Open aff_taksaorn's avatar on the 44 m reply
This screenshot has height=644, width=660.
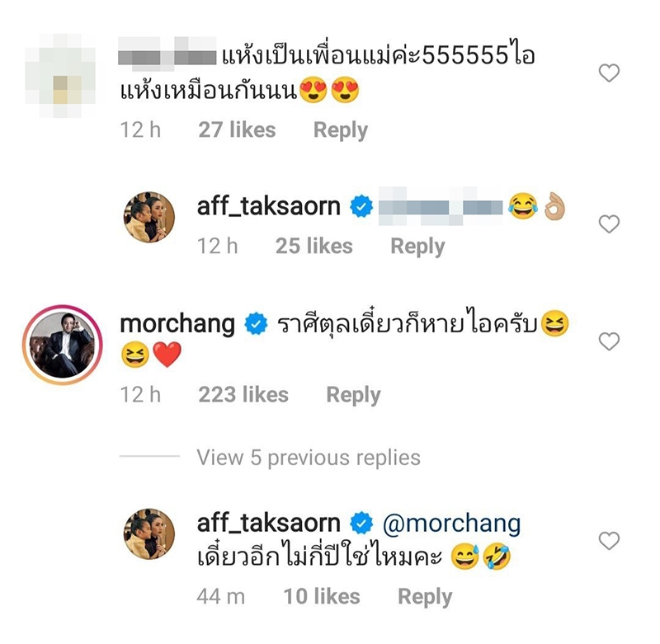(149, 534)
